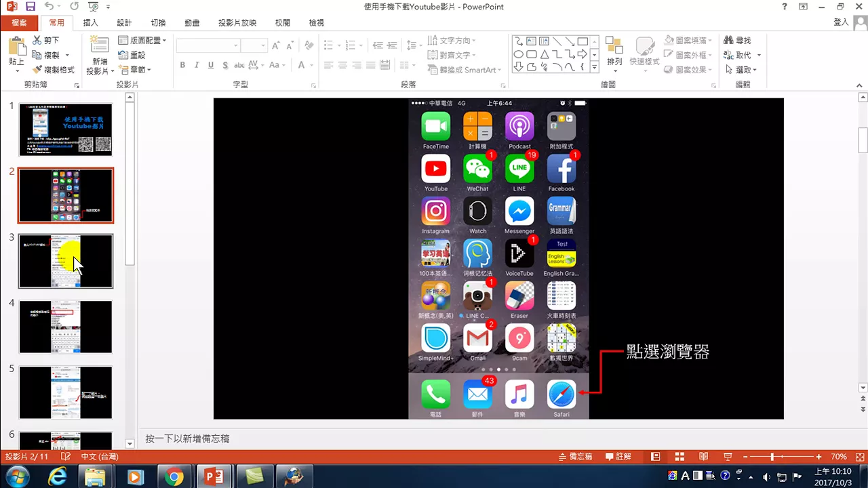Open PowerPoint help question mark
Image resolution: width=868 pixels, height=488 pixels.
(x=785, y=7)
